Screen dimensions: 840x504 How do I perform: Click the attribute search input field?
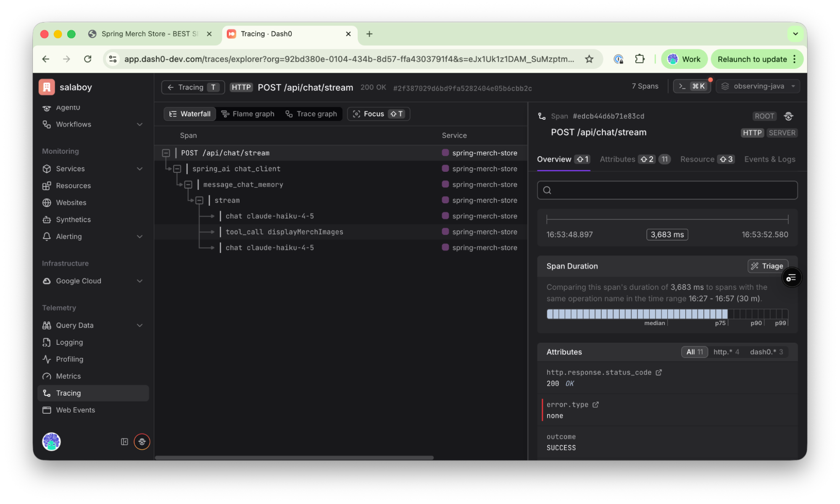tap(667, 190)
